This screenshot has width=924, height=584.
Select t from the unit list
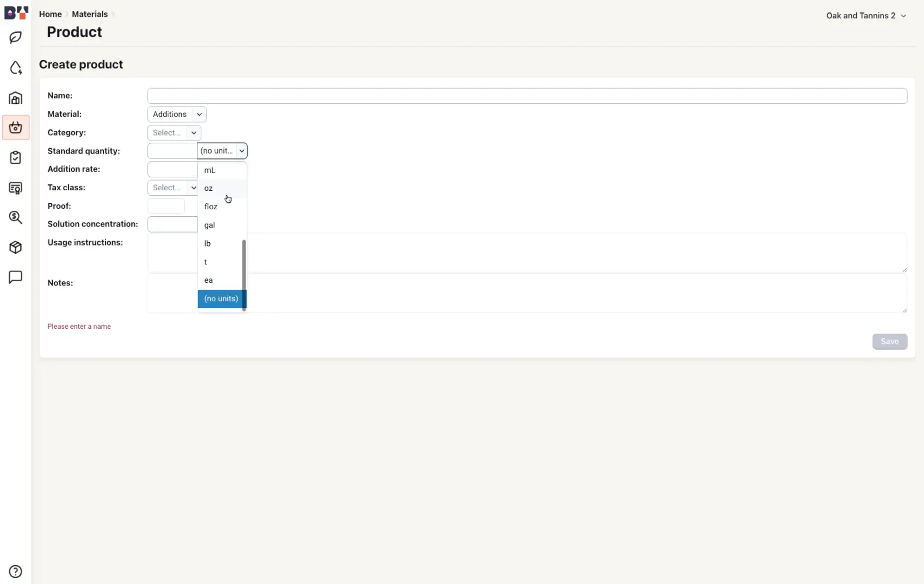(220, 262)
